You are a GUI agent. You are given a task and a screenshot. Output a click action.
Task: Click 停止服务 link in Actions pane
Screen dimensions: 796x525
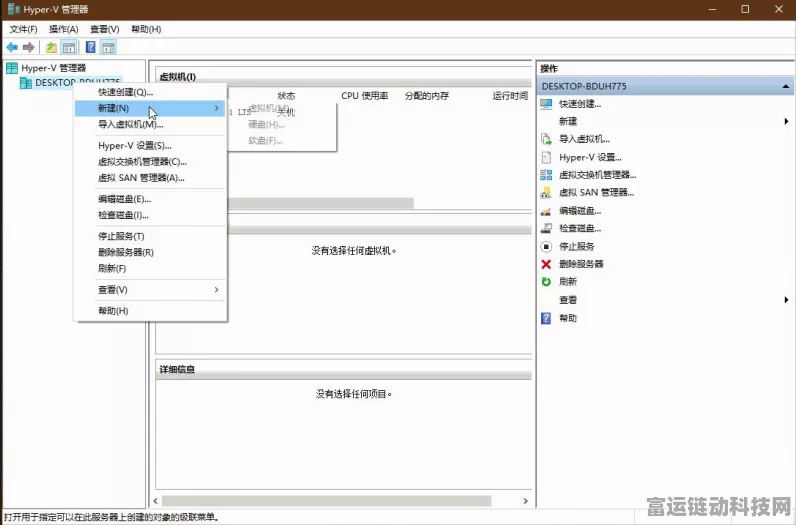(x=577, y=247)
